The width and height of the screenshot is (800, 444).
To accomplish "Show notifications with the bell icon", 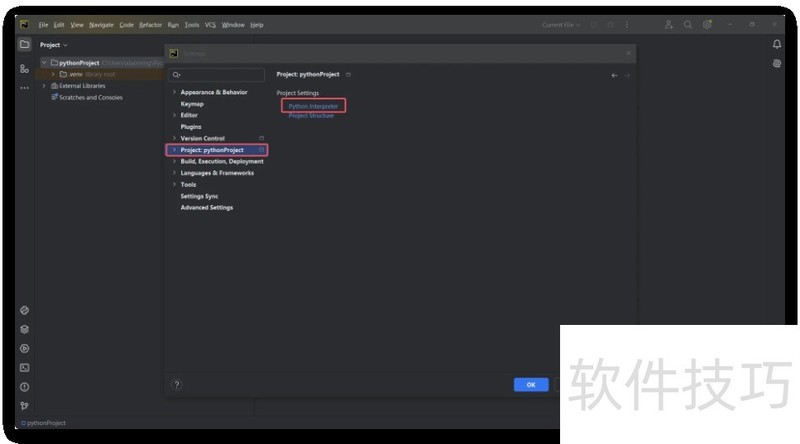I will point(777,44).
